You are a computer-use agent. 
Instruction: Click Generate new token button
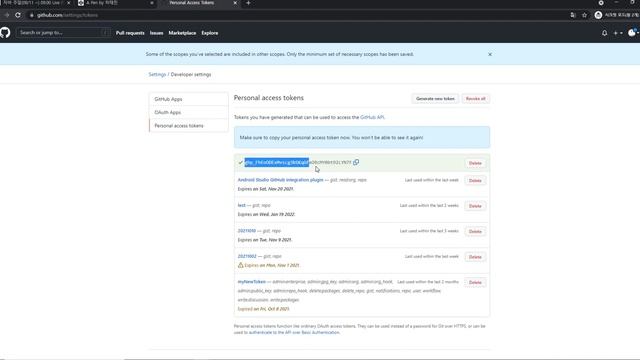click(435, 99)
